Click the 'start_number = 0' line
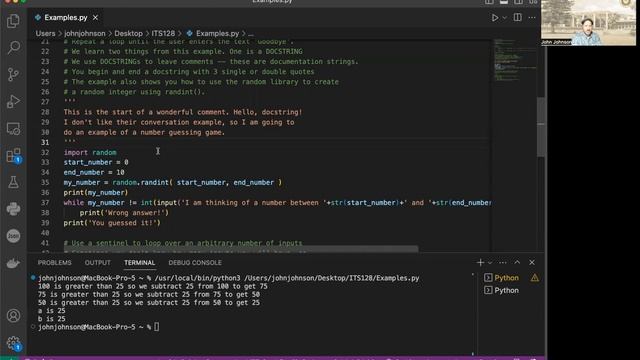This screenshot has height=360, width=640. (x=96, y=162)
